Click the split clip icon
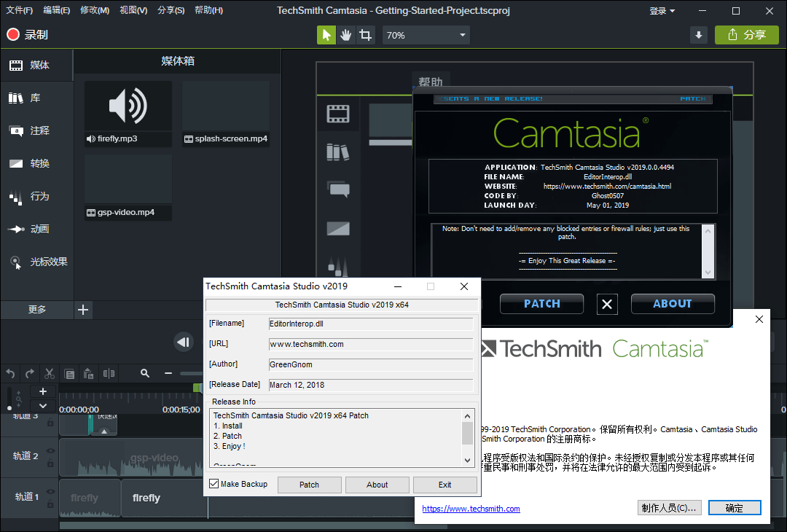787x532 pixels. (x=109, y=373)
